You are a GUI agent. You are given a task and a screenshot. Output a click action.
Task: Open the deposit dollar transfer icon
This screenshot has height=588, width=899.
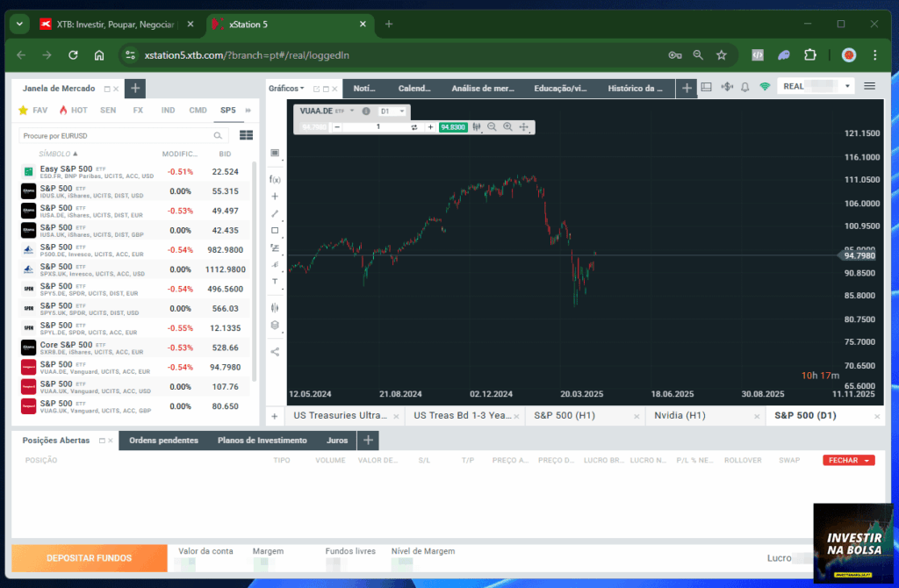[727, 87]
